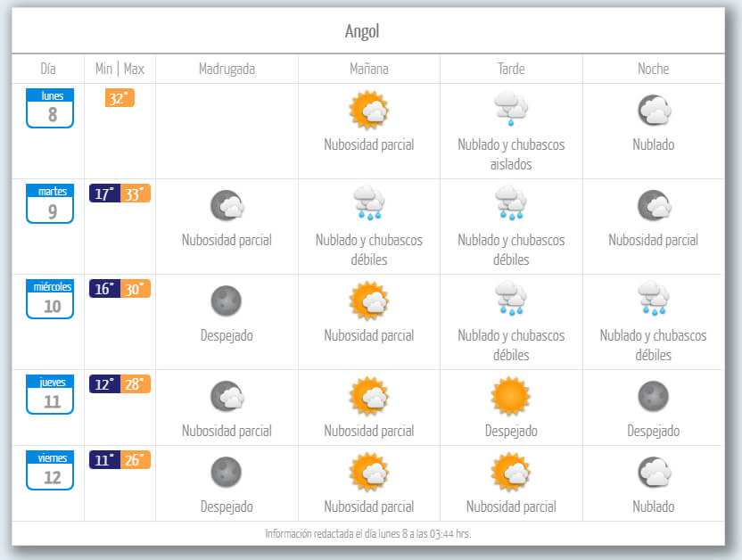This screenshot has height=560, width=742.
Task: Click the Angol city title
Action: (x=362, y=31)
